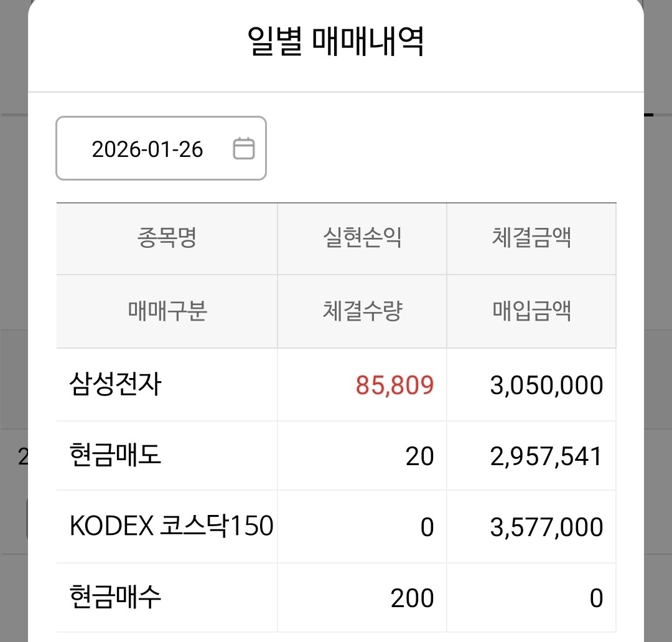Click the 3,050,000 trade amount
The height and width of the screenshot is (642, 672).
(546, 385)
